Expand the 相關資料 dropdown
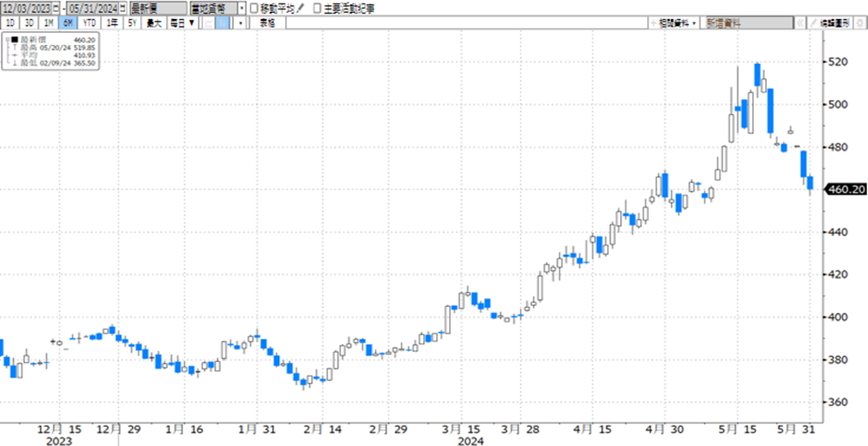Image resolution: width=868 pixels, height=446 pixels. [674, 22]
